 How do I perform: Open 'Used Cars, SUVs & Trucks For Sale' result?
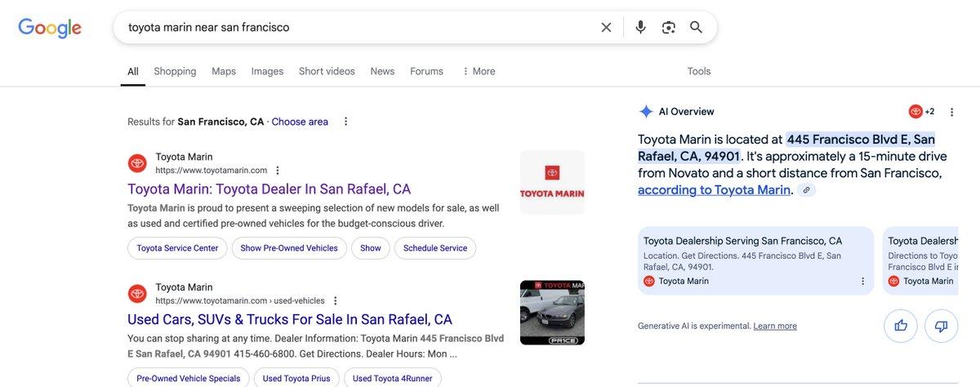coord(290,319)
